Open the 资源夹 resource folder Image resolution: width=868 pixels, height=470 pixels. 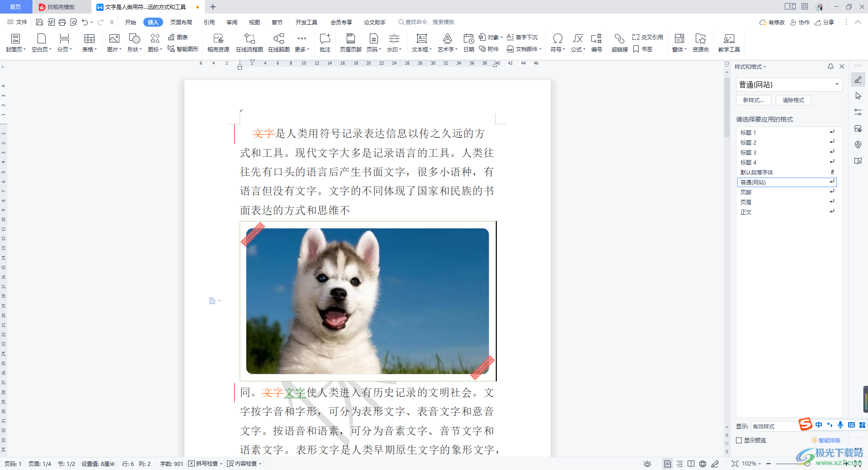[x=701, y=43]
